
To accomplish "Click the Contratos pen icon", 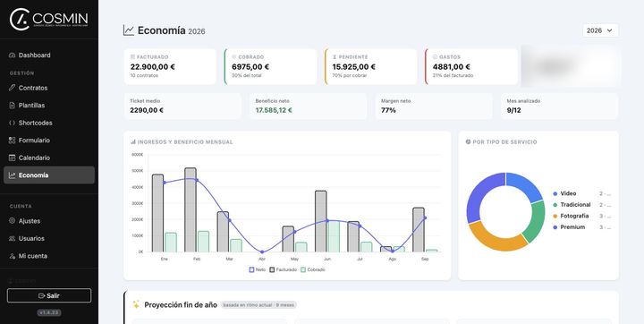I will (x=12, y=88).
